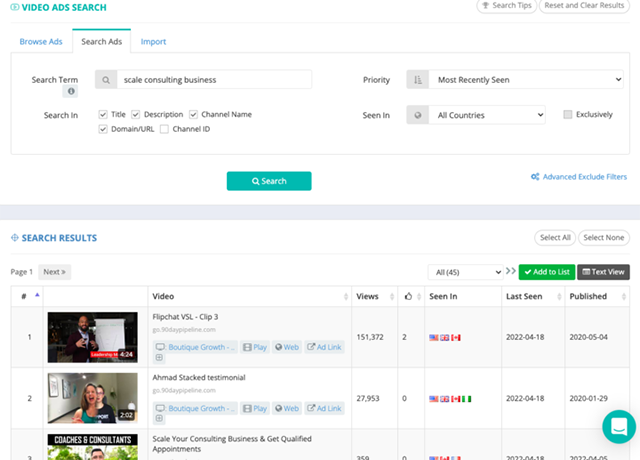The image size is (640, 460).
Task: Click the Ahmad Stacked testimonial thumbnail
Action: 93,398
